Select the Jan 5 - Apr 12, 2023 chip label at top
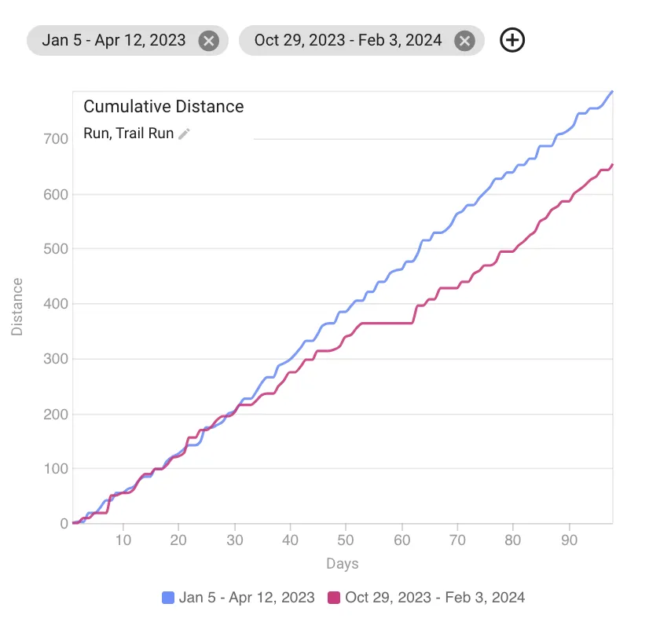The width and height of the screenshot is (660, 644). [113, 41]
